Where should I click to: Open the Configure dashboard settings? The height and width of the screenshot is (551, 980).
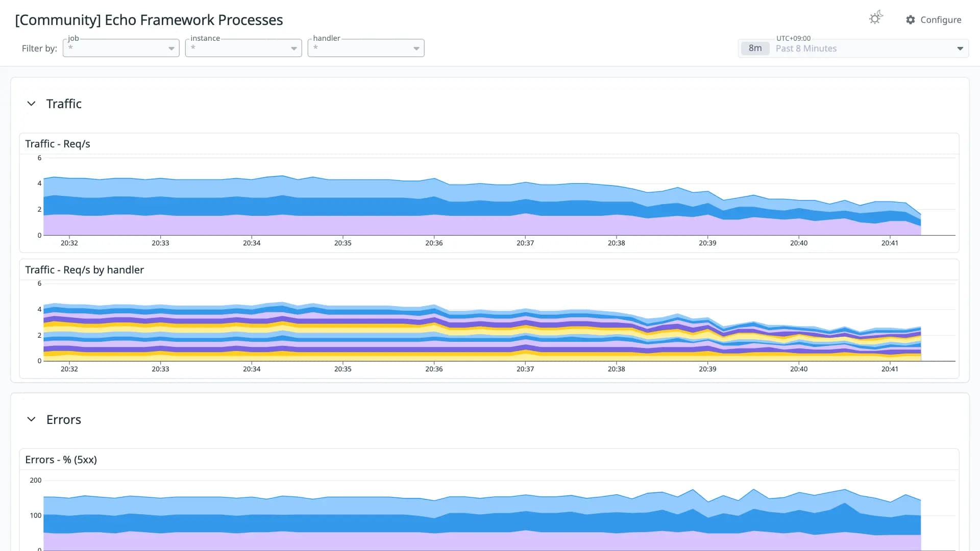(x=934, y=20)
